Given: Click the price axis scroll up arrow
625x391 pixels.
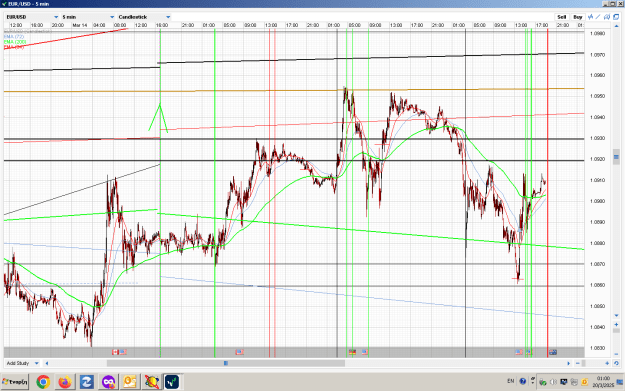Looking at the screenshot, I should click(x=616, y=26).
